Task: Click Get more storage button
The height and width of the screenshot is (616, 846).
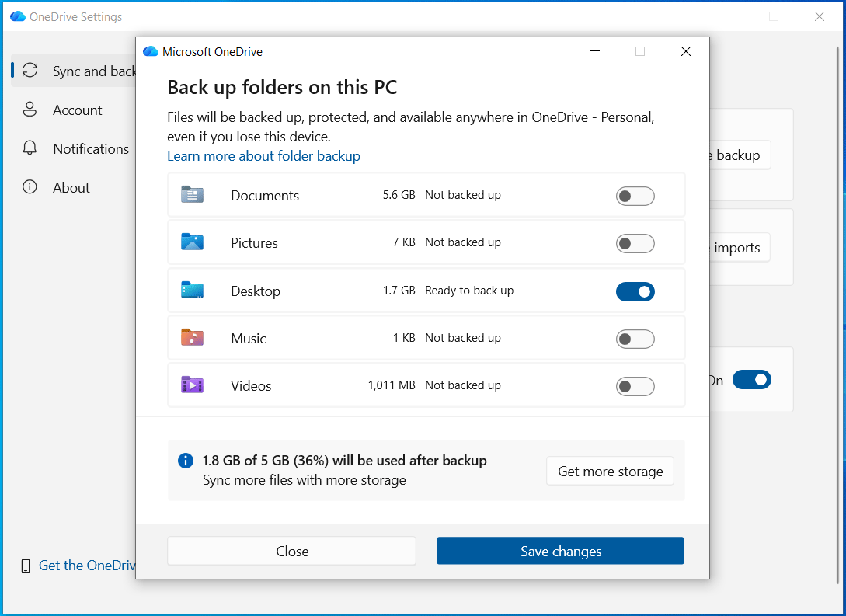Action: tap(610, 472)
